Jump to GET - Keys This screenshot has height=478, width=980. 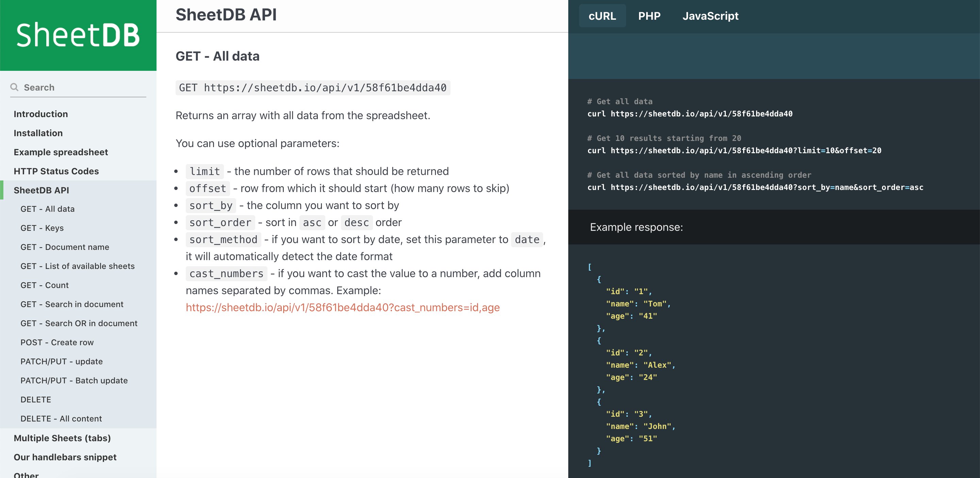click(42, 228)
